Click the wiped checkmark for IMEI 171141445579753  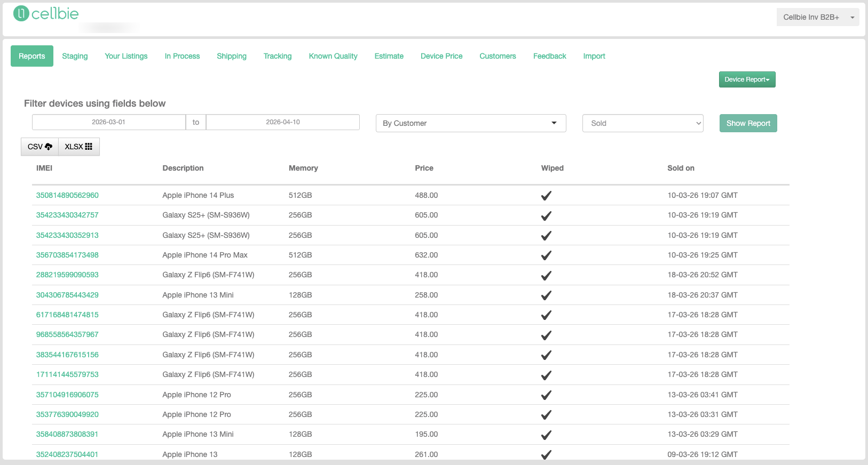point(546,375)
